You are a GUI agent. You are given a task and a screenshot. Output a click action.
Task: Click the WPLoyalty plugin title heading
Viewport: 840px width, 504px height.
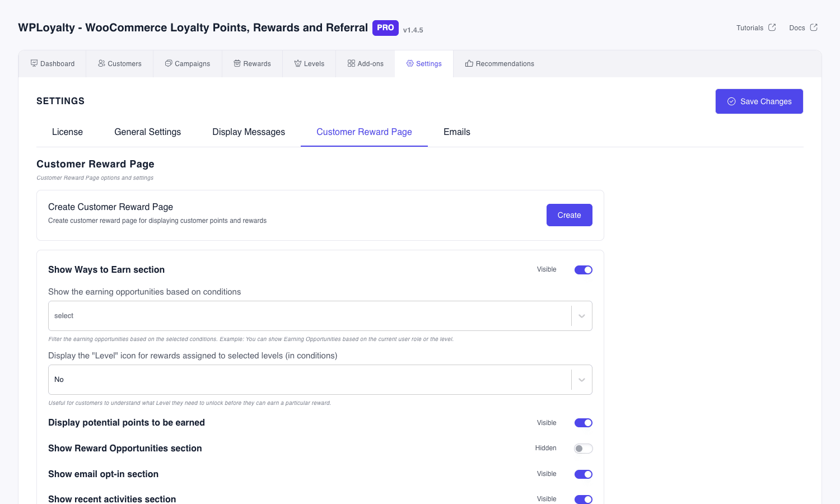coord(193,27)
